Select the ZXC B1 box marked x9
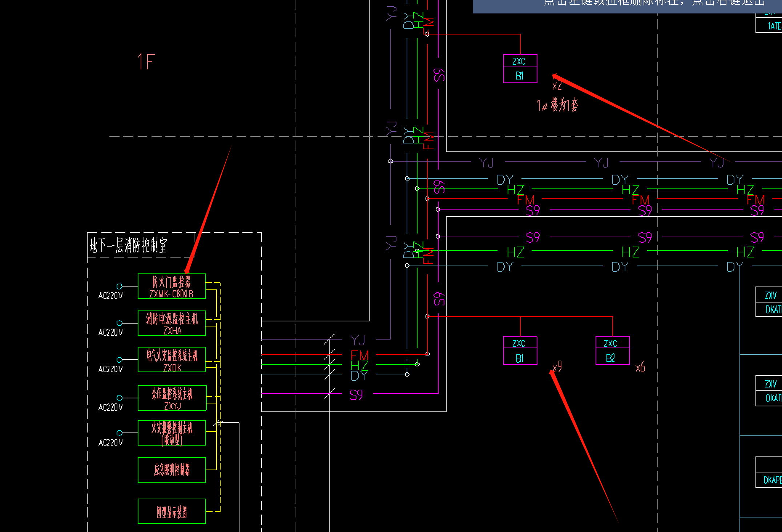This screenshot has width=782, height=532. point(520,350)
